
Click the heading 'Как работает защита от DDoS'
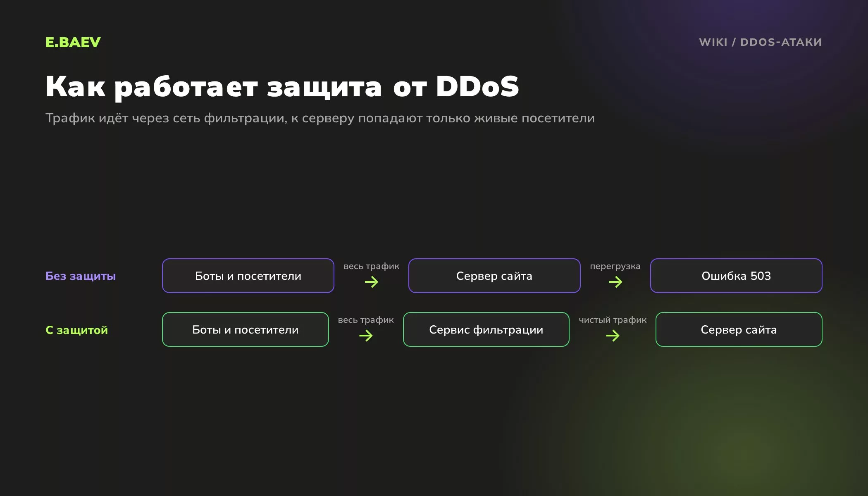(282, 87)
